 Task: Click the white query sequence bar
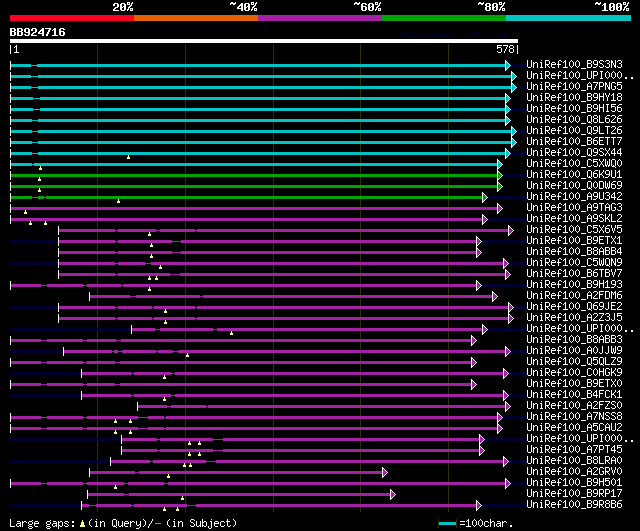tap(264, 41)
